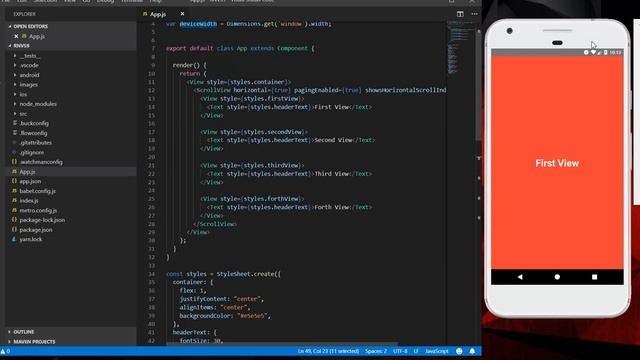This screenshot has width=640, height=360.
Task: Click 'First View' text in emulator screen
Action: [557, 163]
